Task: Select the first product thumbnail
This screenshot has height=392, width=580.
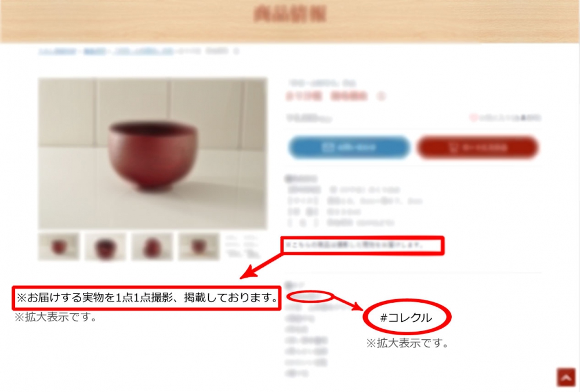Action: coord(59,246)
